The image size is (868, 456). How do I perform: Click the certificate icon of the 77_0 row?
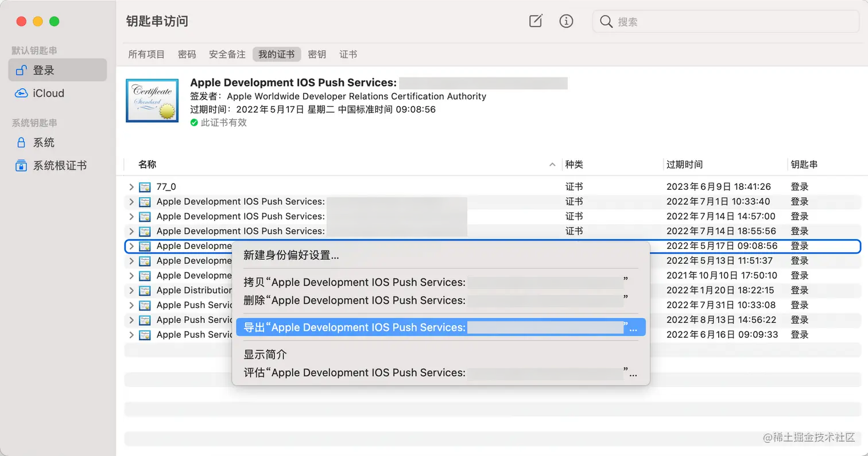coord(145,187)
